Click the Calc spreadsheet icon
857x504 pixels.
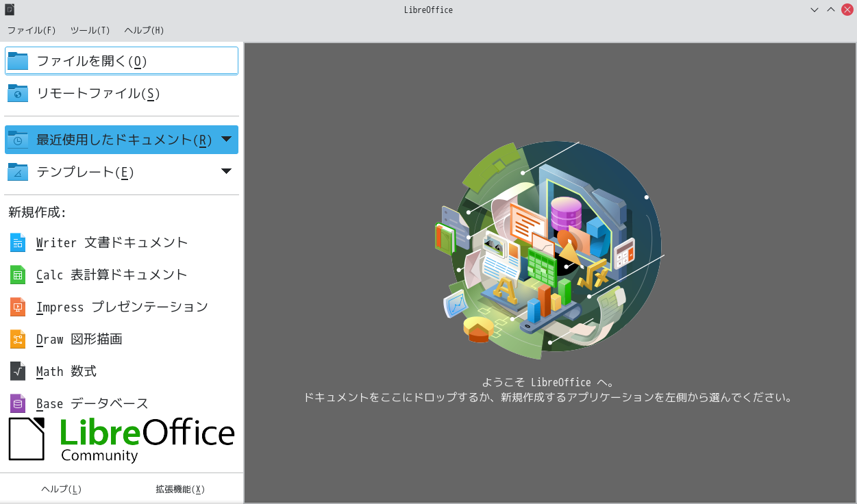pyautogui.click(x=18, y=275)
